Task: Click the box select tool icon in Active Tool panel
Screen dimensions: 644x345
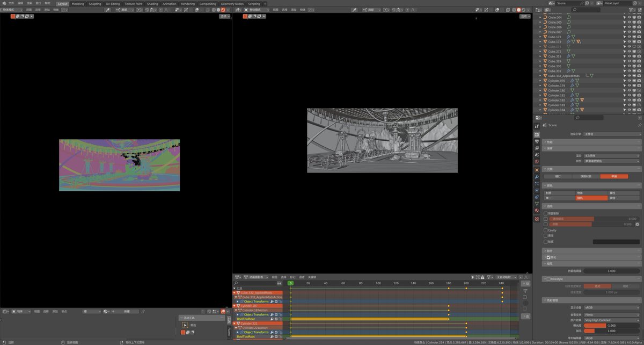Action: click(185, 325)
